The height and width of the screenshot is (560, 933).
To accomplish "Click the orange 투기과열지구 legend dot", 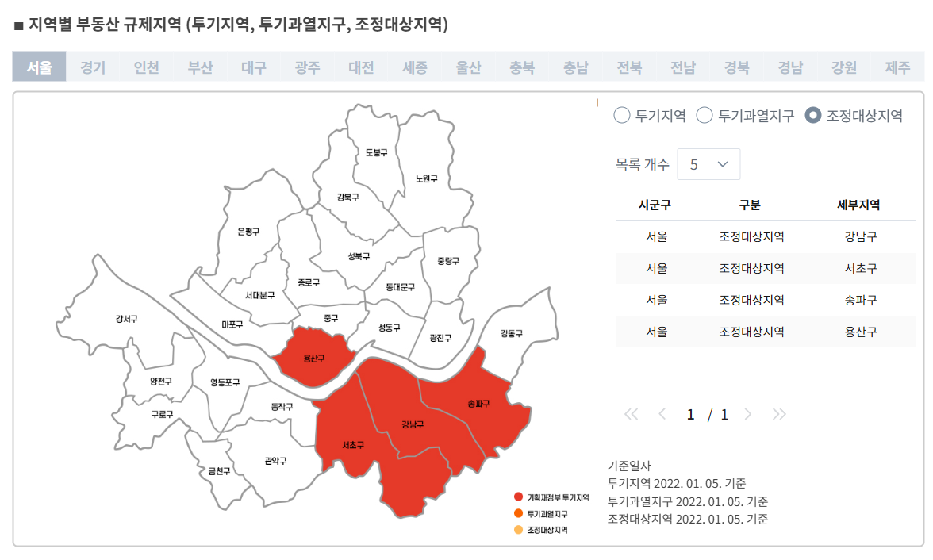I will tap(518, 512).
